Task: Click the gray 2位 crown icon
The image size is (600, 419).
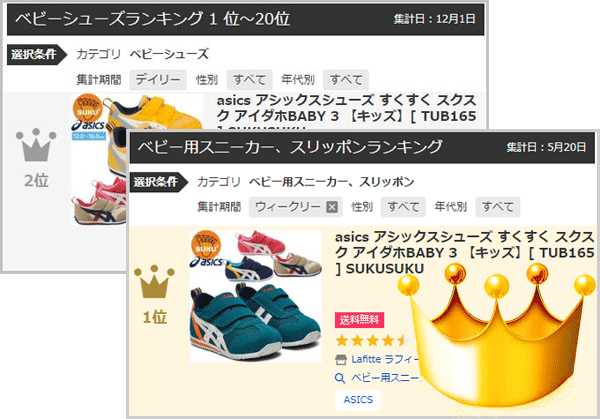Action: tap(36, 145)
